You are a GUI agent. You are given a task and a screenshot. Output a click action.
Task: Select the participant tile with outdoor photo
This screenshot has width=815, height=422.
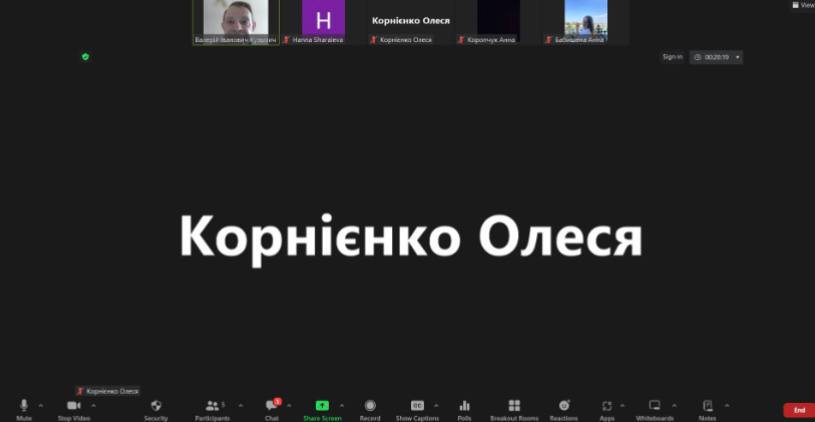click(x=586, y=22)
